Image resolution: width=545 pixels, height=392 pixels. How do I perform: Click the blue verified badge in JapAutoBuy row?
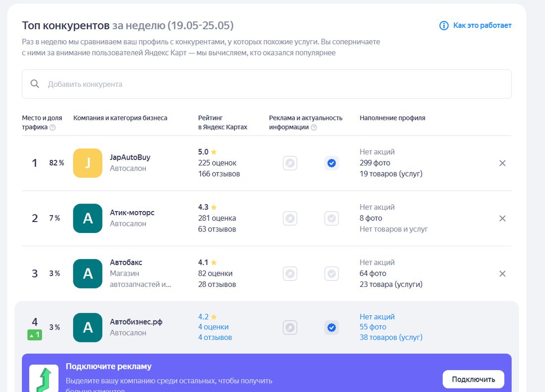[331, 163]
